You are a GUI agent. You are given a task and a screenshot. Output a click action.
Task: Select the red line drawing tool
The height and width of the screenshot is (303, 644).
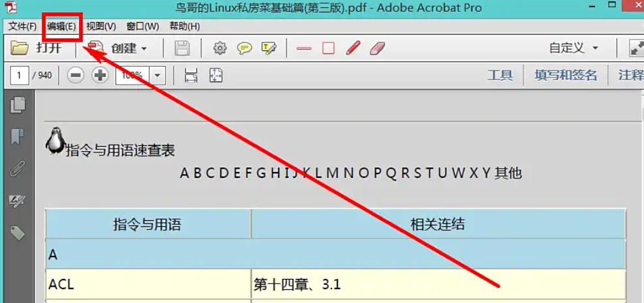tap(304, 48)
